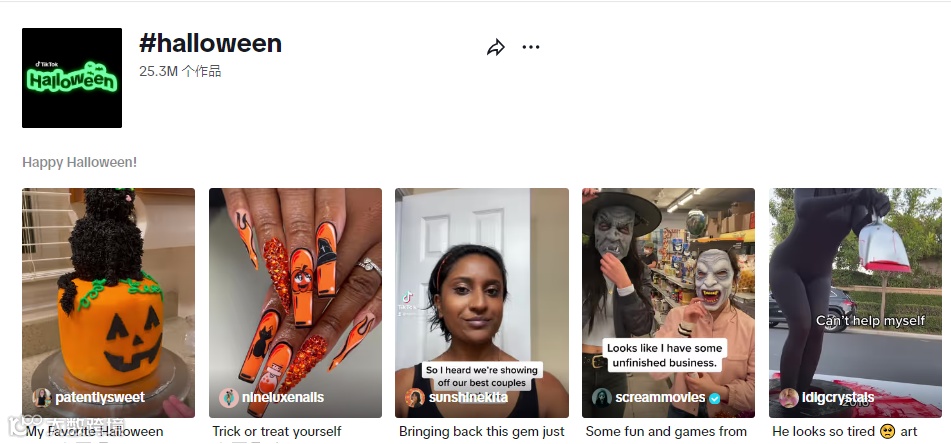
Task: Click the TikTok Halloween hashtag logo
Action: [72, 78]
